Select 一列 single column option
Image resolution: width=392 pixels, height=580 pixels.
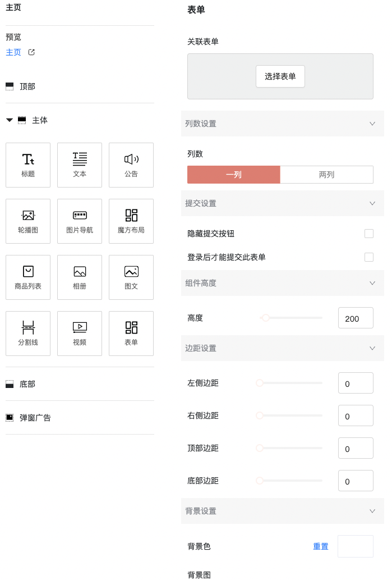pos(234,175)
